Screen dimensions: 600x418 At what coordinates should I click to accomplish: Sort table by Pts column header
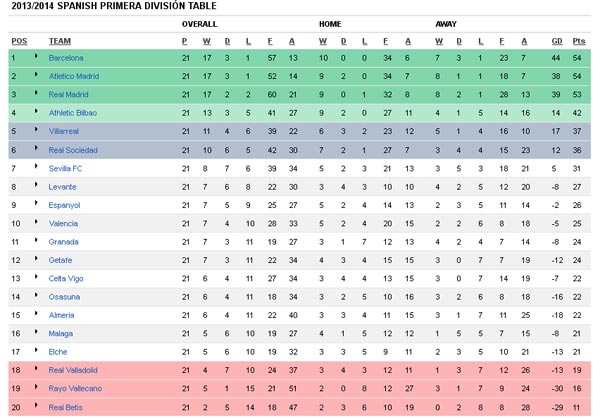tap(579, 41)
